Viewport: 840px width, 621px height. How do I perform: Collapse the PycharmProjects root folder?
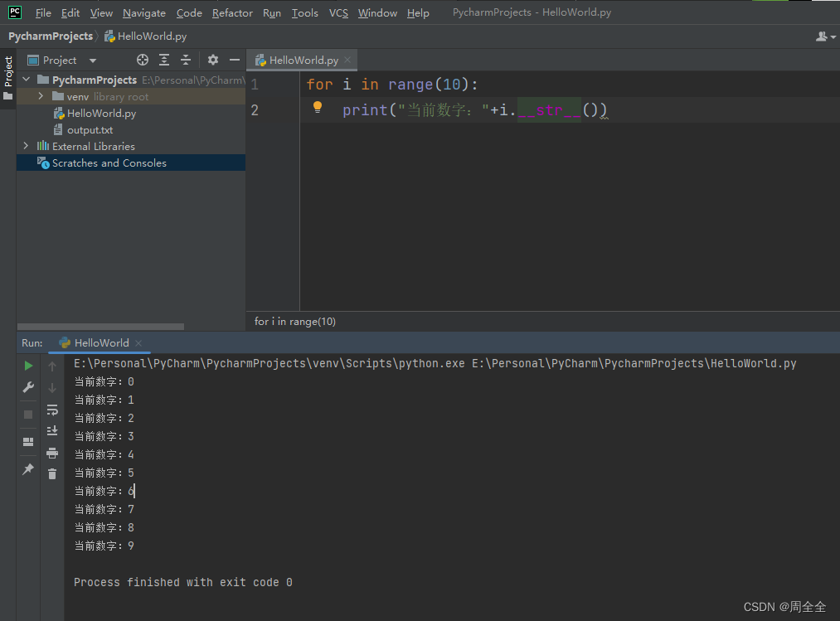click(27, 80)
